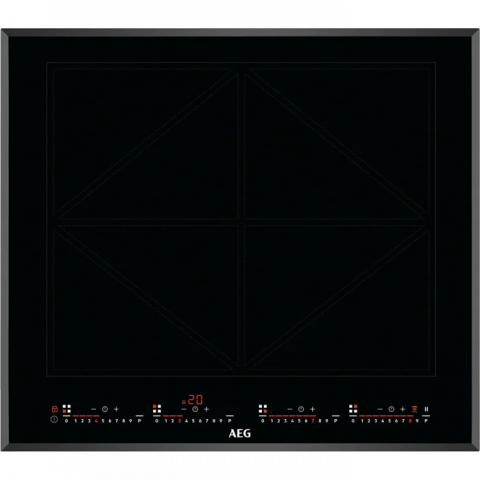Set the second zone heat level to 0
The image size is (480, 480).
point(157,421)
